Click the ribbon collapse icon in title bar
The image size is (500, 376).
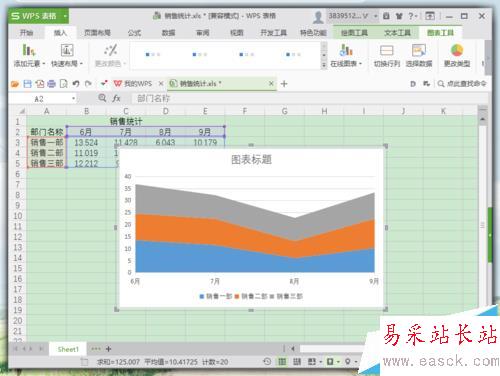pyautogui.click(x=430, y=16)
